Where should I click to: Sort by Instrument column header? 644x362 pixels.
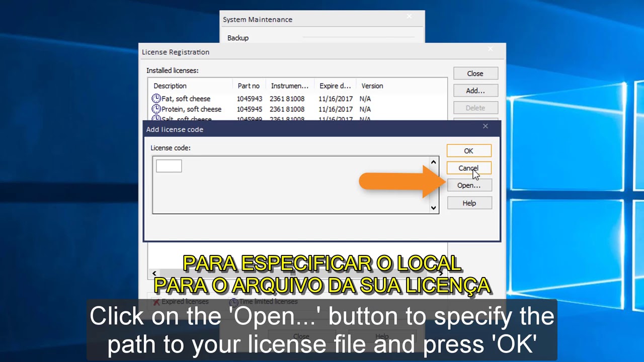point(289,86)
